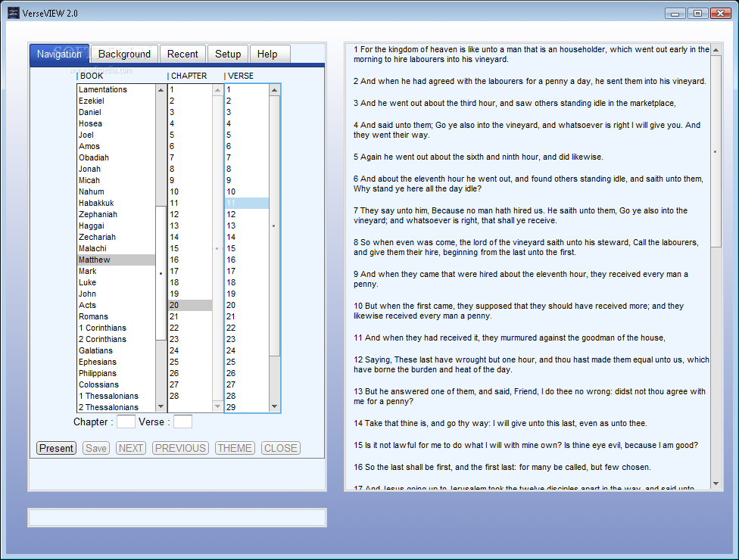Click the book list scroll down arrow
Image resolution: width=739 pixels, height=560 pixels.
(161, 406)
